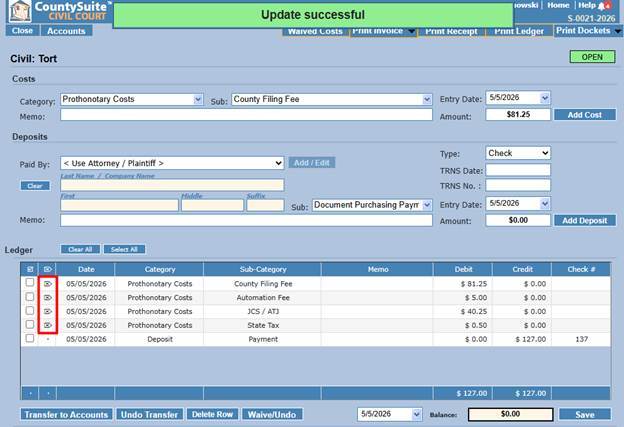Click the OPEN status button
This screenshot has height=427, width=624.
click(x=592, y=57)
